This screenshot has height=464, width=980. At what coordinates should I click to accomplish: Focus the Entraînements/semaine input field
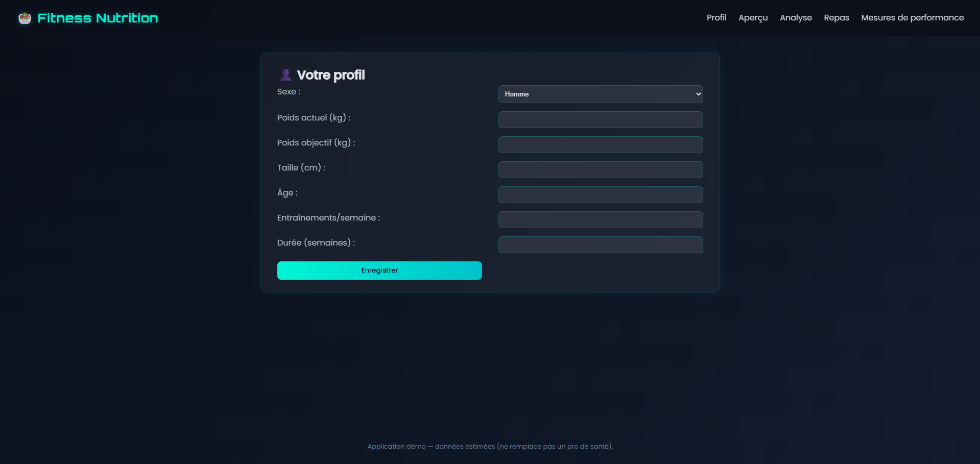click(x=600, y=220)
